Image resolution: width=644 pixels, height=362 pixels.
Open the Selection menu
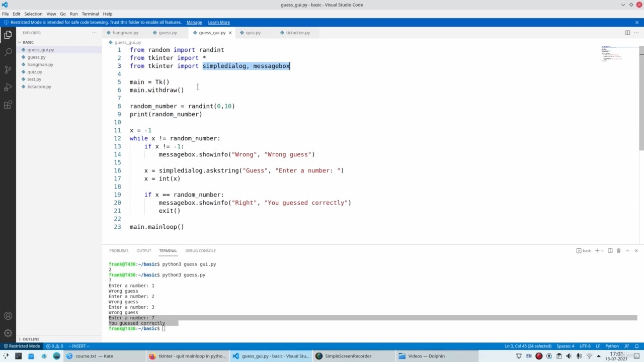[x=34, y=14]
